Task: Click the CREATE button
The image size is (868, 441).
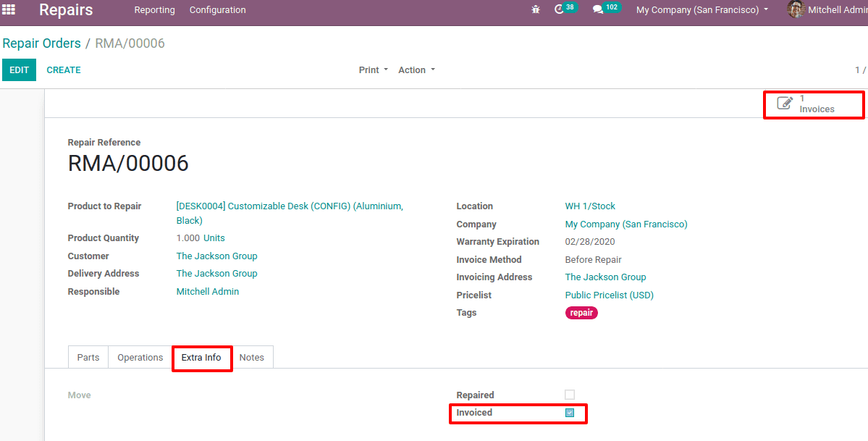Action: 64,70
